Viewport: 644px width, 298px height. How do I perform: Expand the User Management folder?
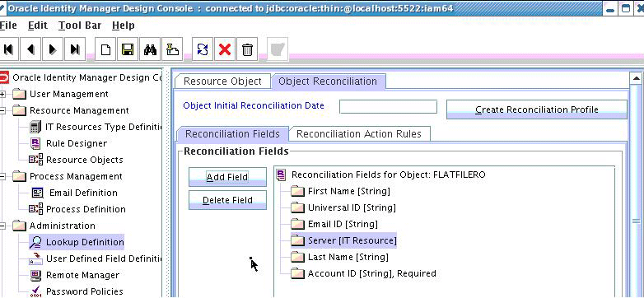[x=2, y=95]
